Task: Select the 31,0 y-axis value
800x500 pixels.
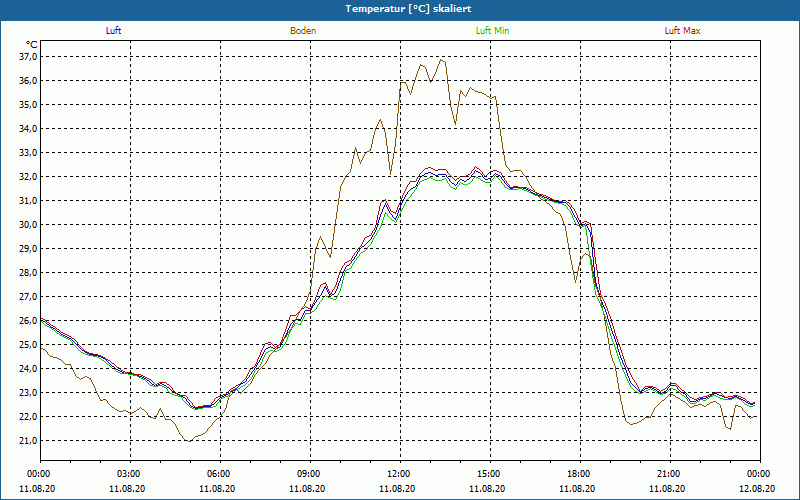Action: tap(29, 201)
